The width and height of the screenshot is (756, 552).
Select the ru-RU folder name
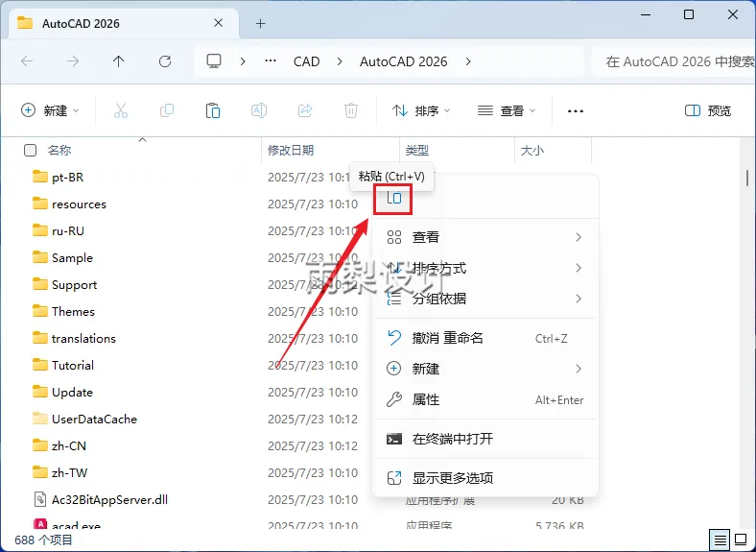68,231
